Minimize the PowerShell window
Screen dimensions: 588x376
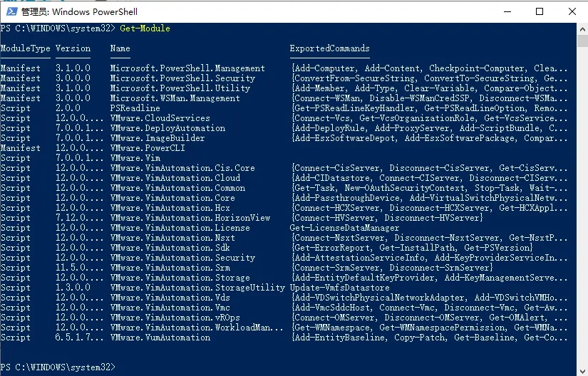507,11
